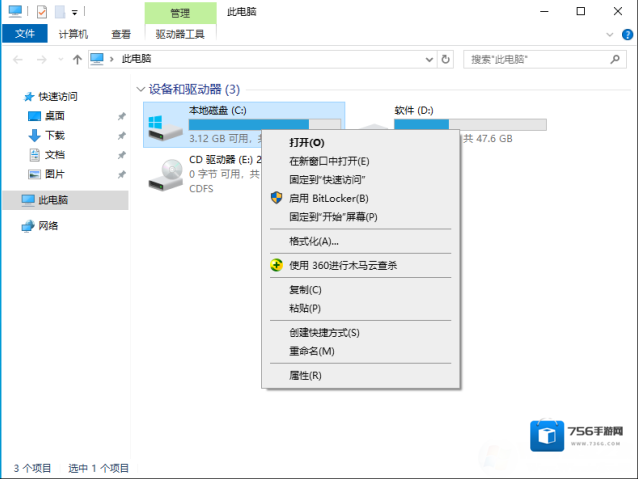Screen dimensions: 638x479
Task: Click the local disk C: drive icon
Action: [165, 126]
